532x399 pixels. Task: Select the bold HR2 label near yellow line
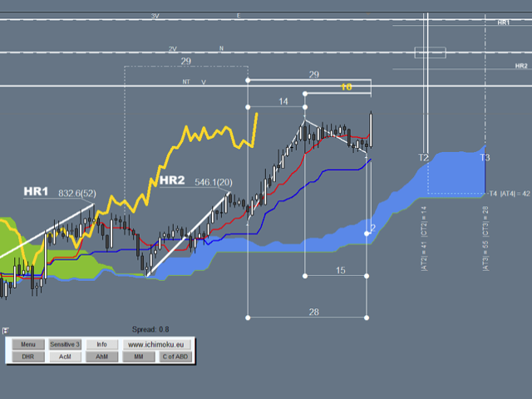pos(172,180)
